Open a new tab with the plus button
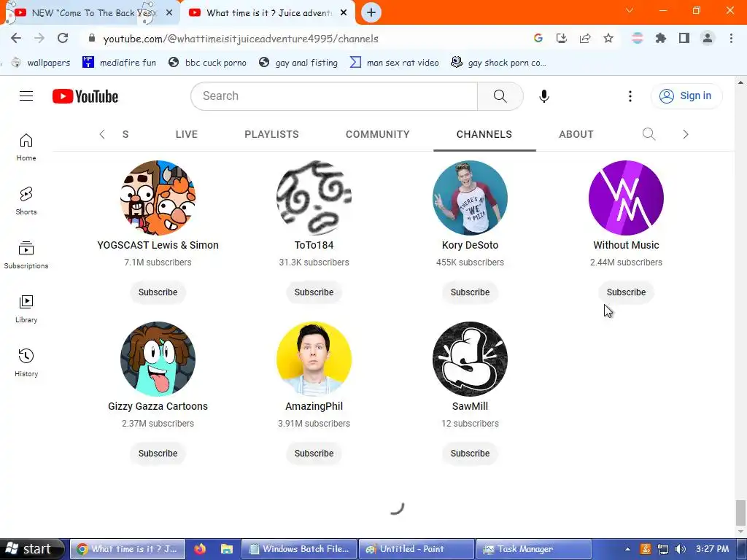Screen dimensions: 747x560 (371, 12)
